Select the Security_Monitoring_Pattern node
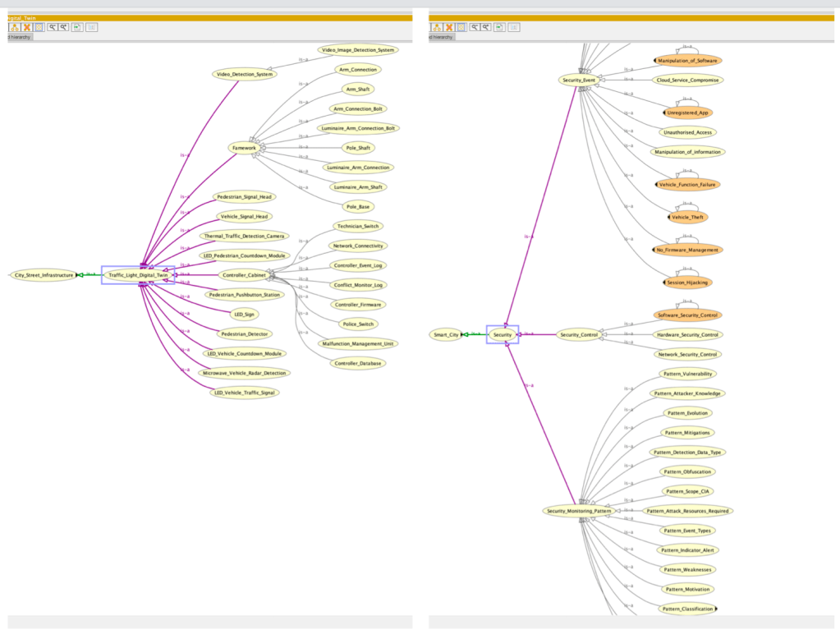The height and width of the screenshot is (639, 840). pos(579,511)
